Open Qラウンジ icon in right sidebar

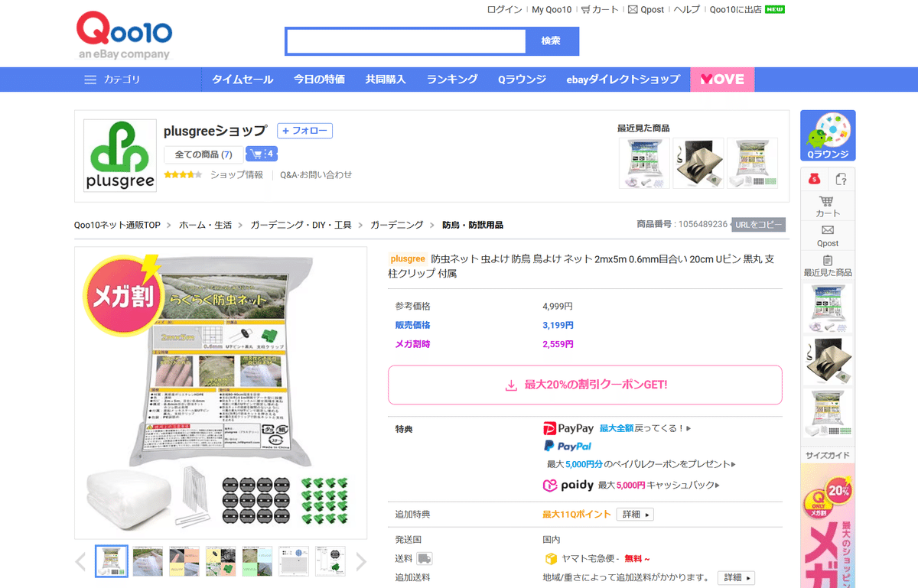[x=828, y=135]
